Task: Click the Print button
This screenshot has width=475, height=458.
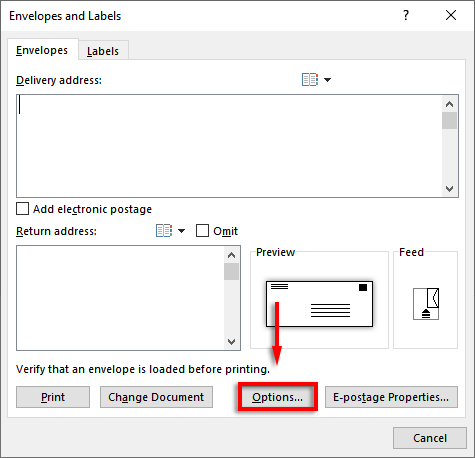Action: pos(53,397)
